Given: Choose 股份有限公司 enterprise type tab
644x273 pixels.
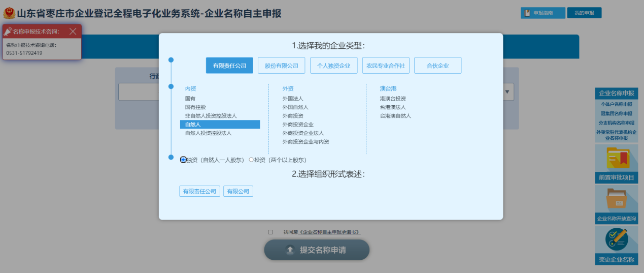Looking at the screenshot, I should 281,66.
